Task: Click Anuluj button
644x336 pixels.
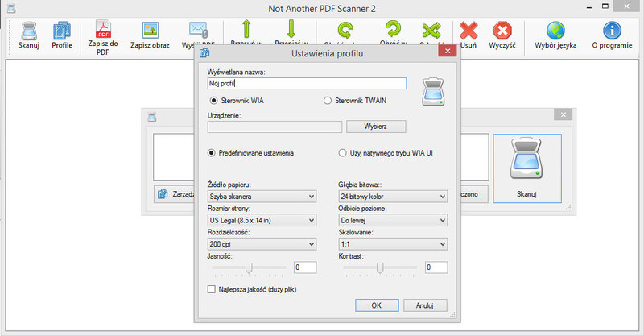Action: pos(425,305)
